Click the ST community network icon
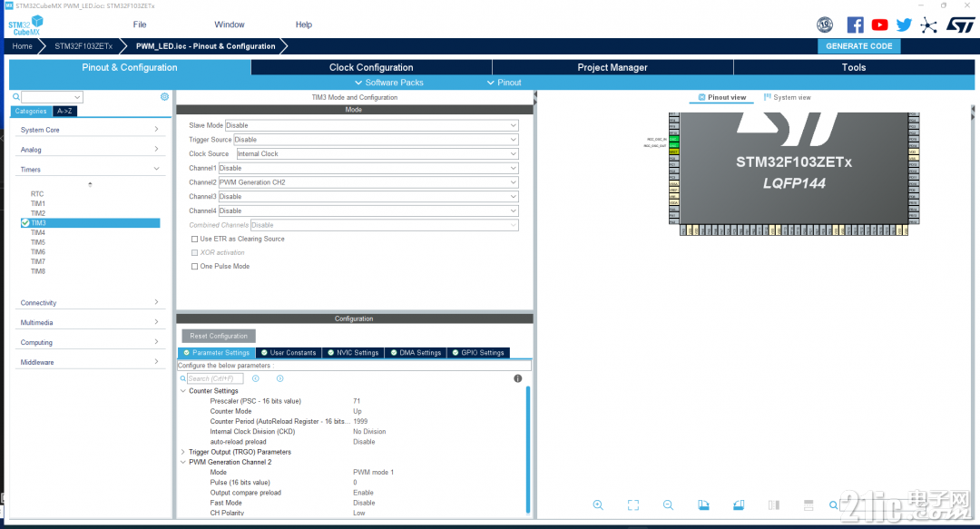Screen dimensions: 980x529 929,25
